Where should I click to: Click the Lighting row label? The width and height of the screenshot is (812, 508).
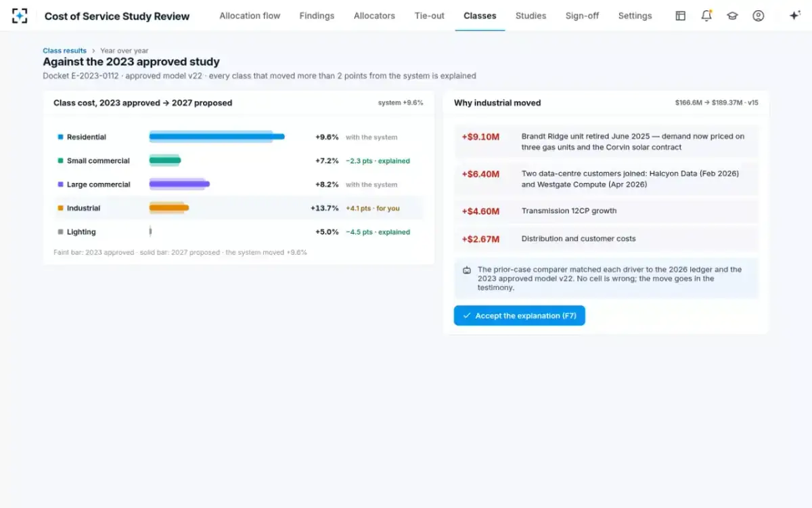coord(81,232)
